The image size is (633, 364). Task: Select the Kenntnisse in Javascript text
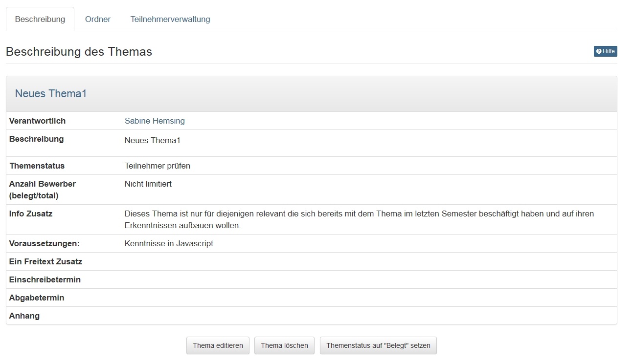tap(169, 243)
